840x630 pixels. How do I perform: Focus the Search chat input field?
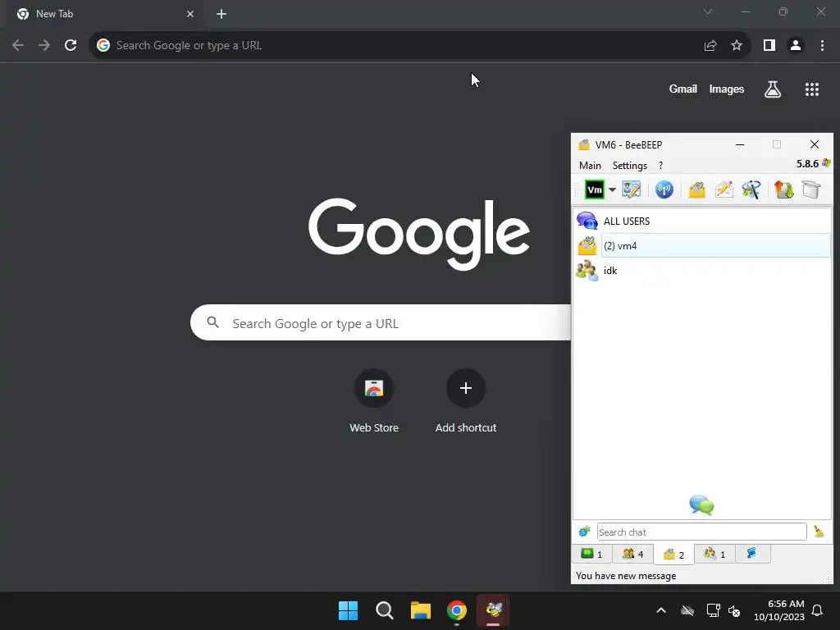click(702, 532)
